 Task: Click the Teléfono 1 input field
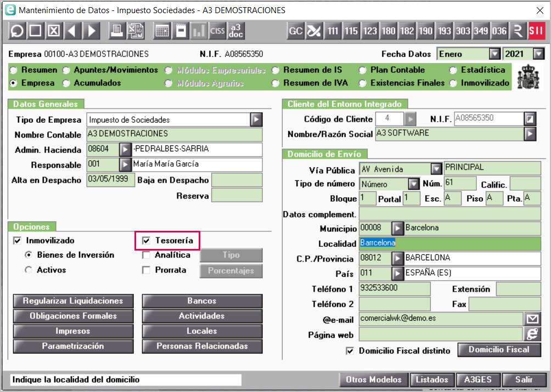click(395, 288)
